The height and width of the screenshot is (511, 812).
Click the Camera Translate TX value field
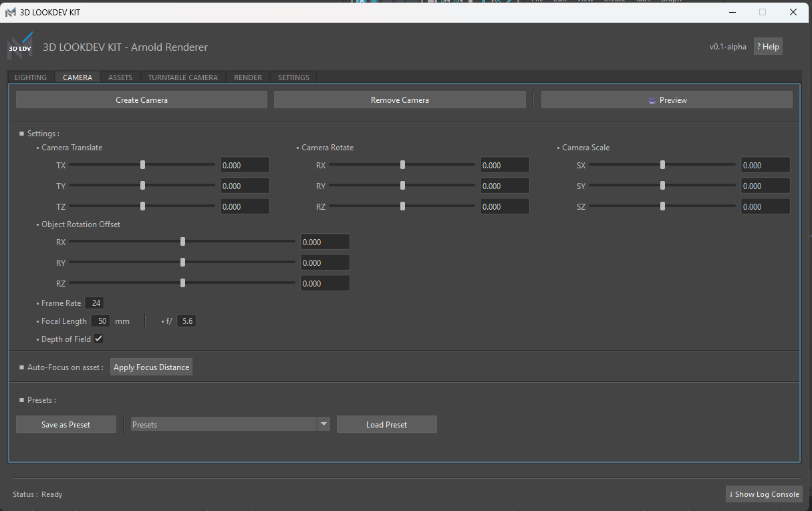245,165
